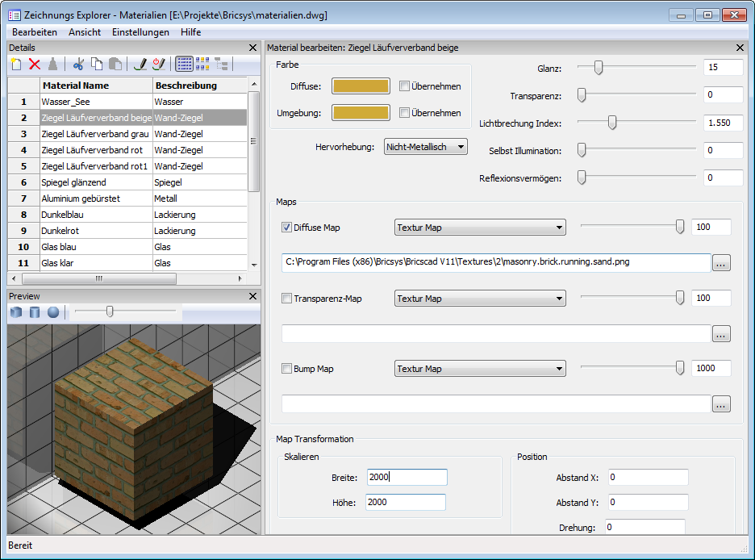Click the Glanz slider handle

click(599, 68)
